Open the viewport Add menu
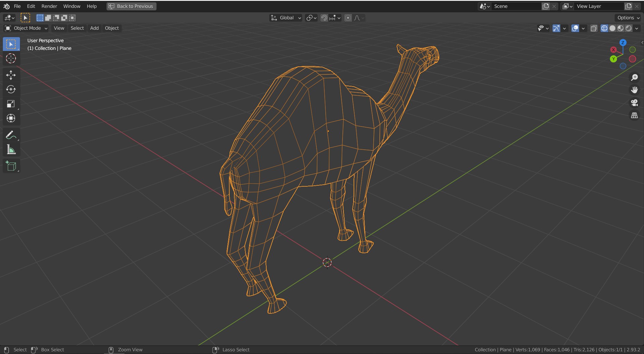The height and width of the screenshot is (354, 644). pyautogui.click(x=94, y=28)
